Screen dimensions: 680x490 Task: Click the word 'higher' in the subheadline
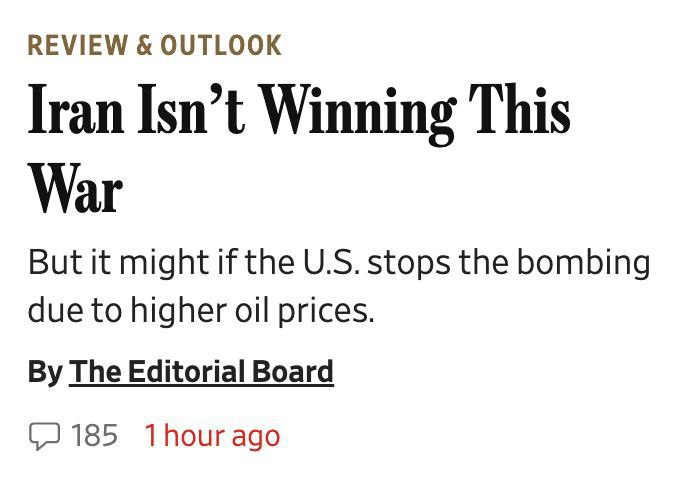click(x=162, y=310)
